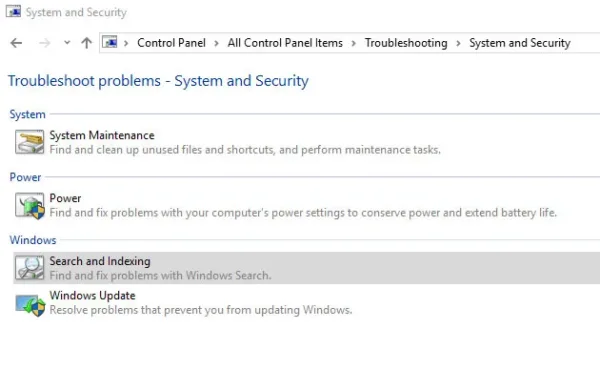Open the Windows Update shield icon
The height and width of the screenshot is (390, 600).
pos(30,305)
